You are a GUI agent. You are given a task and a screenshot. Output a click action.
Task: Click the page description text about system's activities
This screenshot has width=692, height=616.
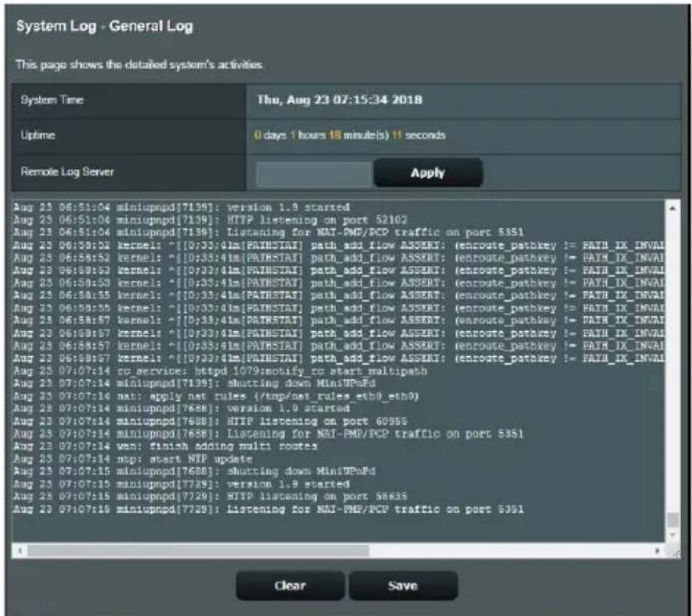(140, 65)
